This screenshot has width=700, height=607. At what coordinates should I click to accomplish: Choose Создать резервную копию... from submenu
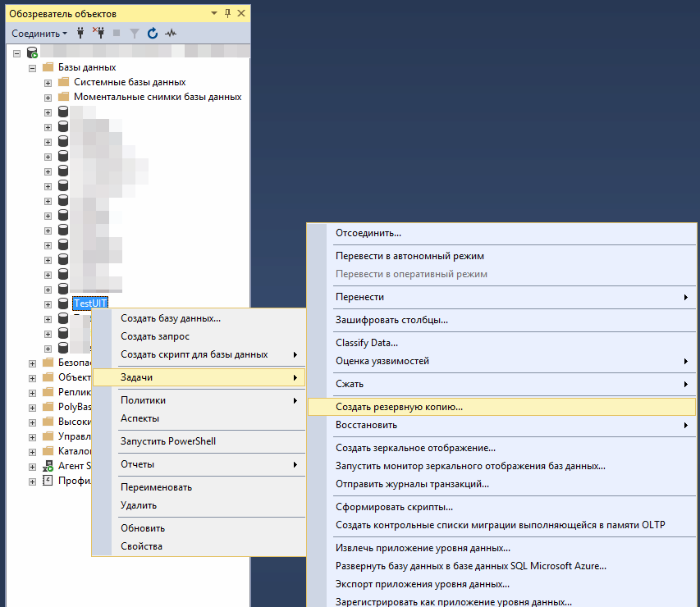[400, 406]
